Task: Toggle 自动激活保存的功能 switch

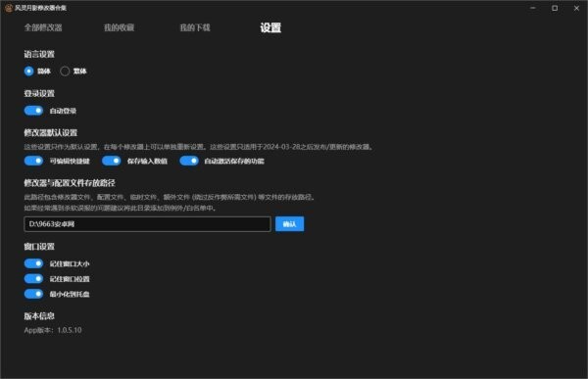Action: click(x=189, y=161)
